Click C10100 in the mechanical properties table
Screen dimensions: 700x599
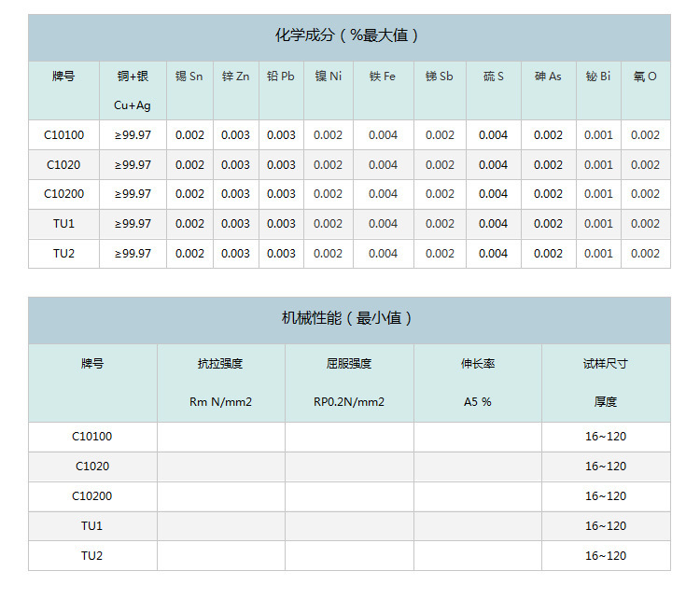click(x=92, y=436)
